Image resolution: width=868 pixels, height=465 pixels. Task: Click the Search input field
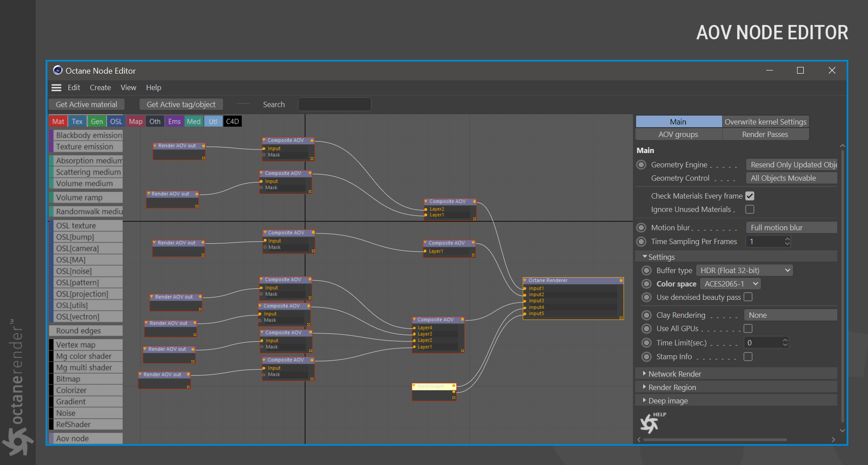335,104
